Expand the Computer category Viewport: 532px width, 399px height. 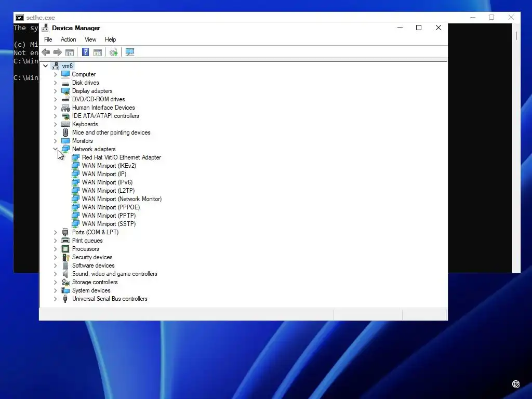click(x=55, y=74)
